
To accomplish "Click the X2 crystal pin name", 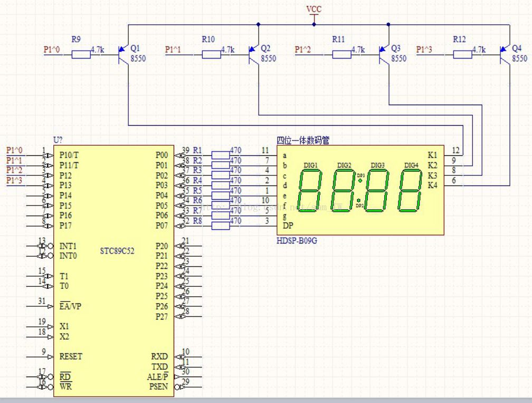I will 64,336.
